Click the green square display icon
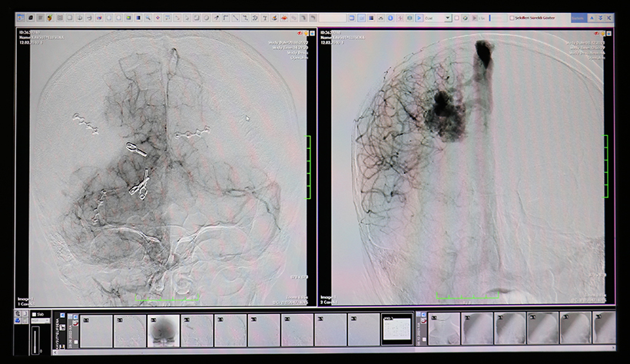 128,18
